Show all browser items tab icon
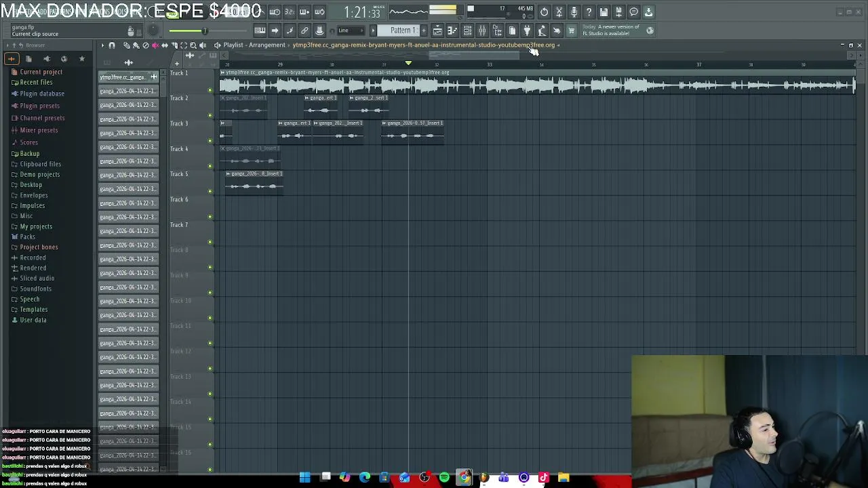 pos(11,59)
